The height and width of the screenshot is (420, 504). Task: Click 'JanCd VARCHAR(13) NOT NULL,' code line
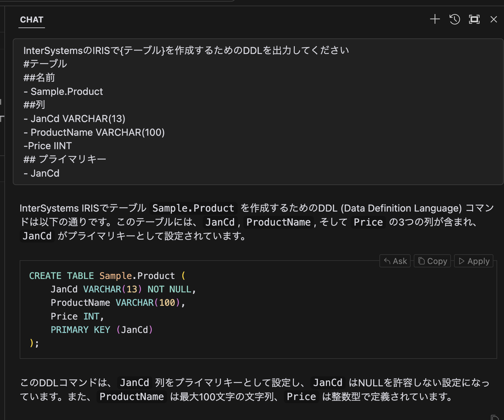(123, 289)
